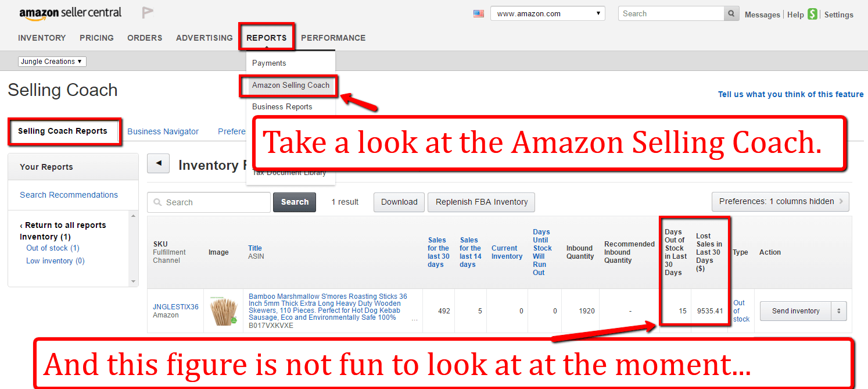The width and height of the screenshot is (868, 389).
Task: Open the REPORTS menu
Action: [266, 38]
